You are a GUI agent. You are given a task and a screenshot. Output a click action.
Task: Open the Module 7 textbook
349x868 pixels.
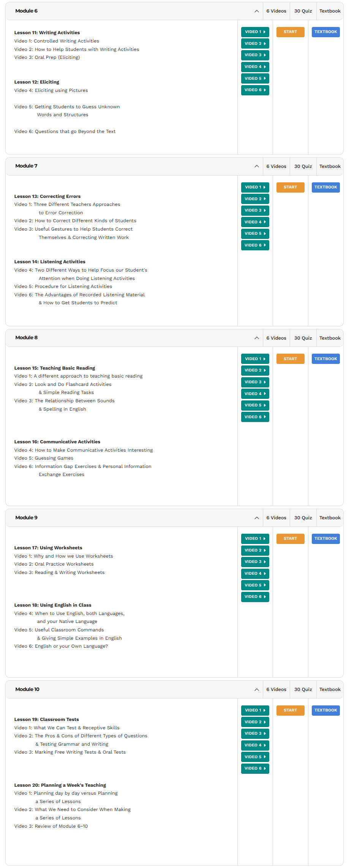point(325,187)
